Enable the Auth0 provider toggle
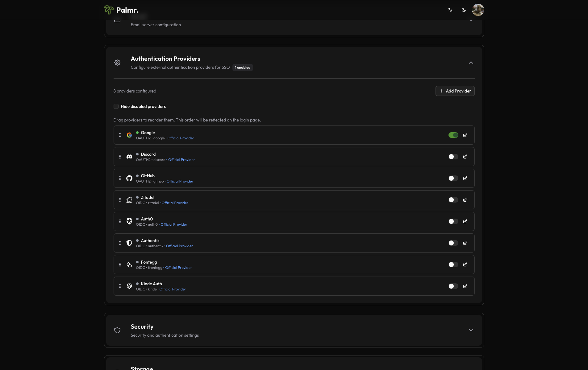 pyautogui.click(x=453, y=221)
